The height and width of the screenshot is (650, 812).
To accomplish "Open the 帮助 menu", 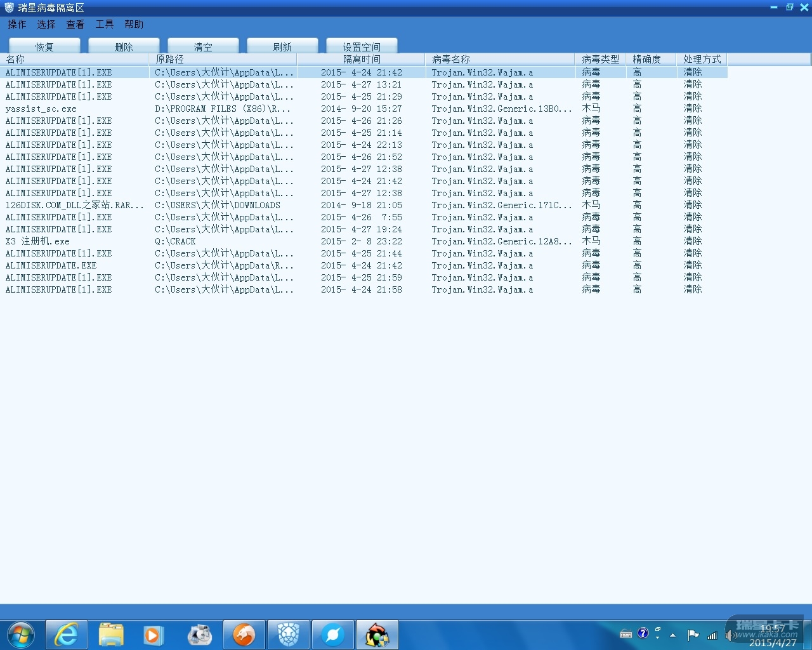I will [134, 24].
